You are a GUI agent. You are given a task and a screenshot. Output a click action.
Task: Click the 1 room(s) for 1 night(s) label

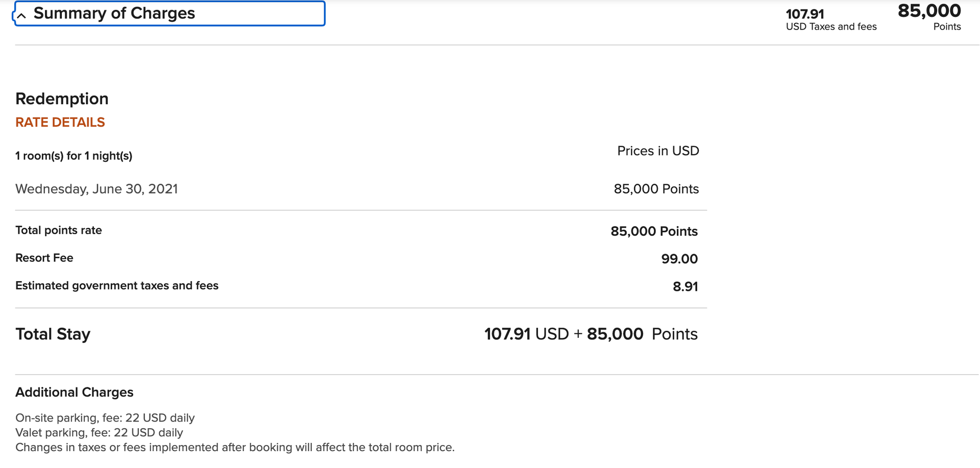[x=73, y=156]
